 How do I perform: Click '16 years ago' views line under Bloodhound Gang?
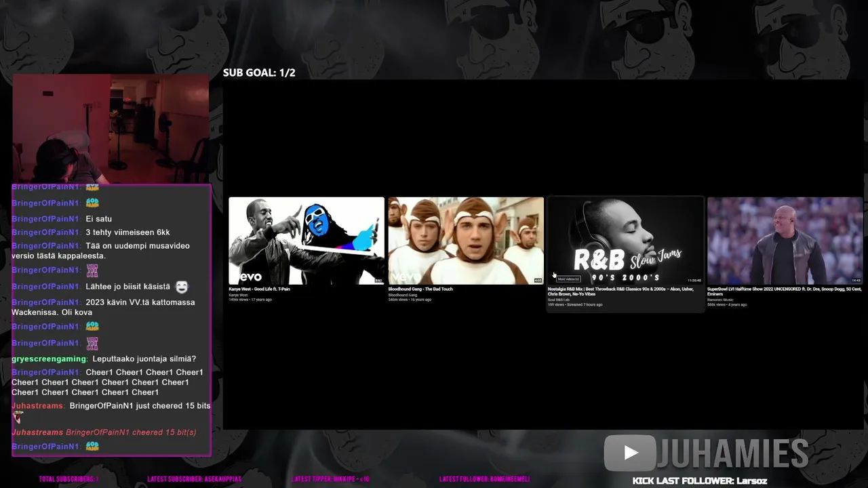[x=410, y=300]
